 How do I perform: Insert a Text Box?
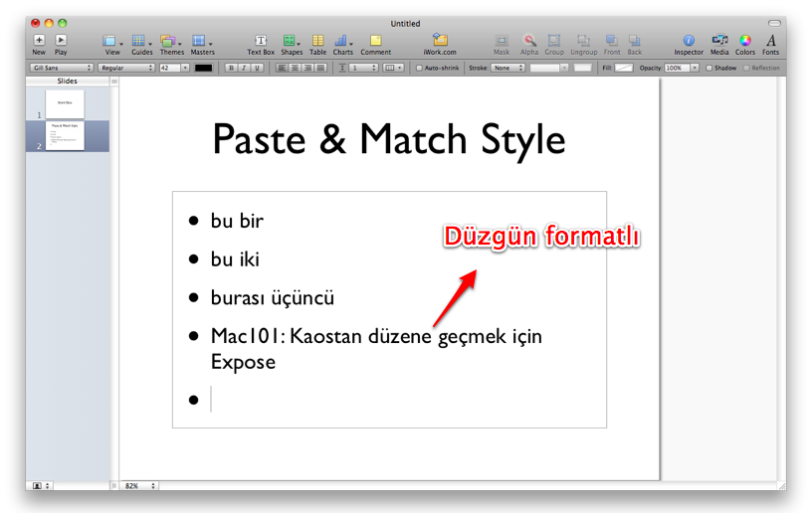point(261,41)
